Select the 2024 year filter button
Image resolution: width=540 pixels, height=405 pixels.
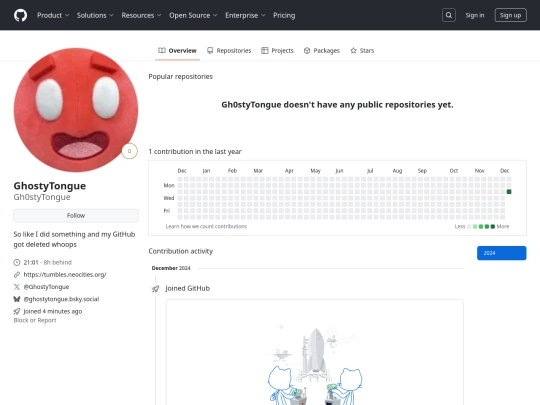(x=501, y=253)
